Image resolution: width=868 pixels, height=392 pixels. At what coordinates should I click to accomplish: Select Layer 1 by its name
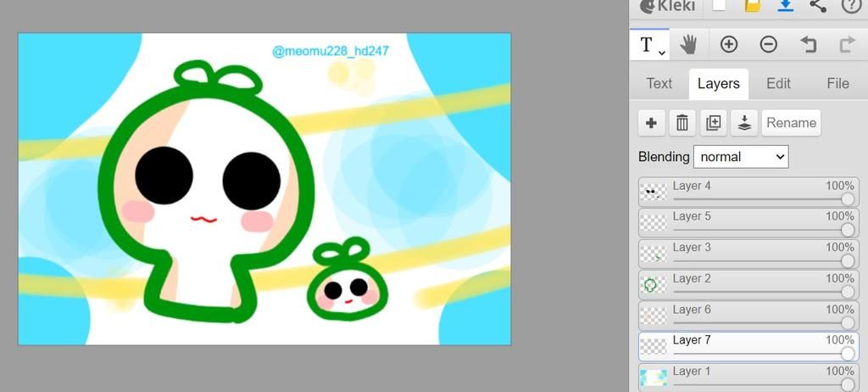[692, 371]
